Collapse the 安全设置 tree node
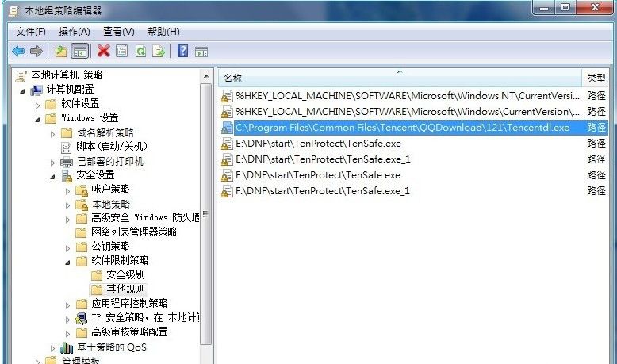Screen dimensions: 617x364 52,178
